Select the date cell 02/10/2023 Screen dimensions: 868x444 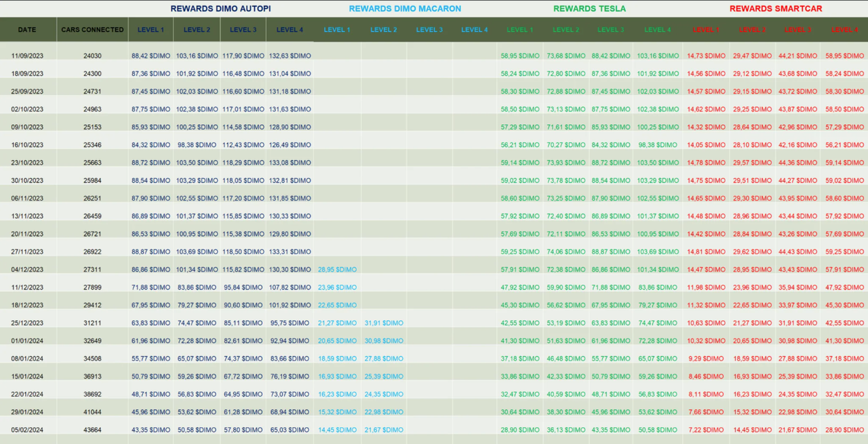click(27, 109)
